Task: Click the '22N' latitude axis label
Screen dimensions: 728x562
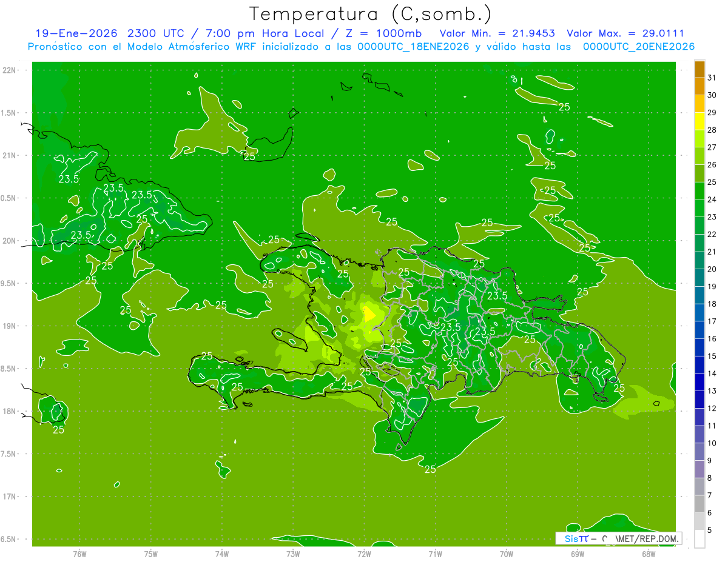Action: tap(8, 70)
